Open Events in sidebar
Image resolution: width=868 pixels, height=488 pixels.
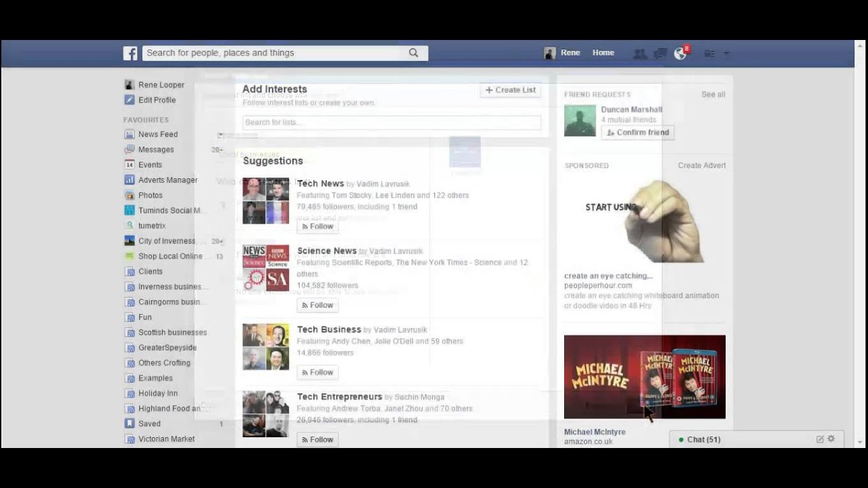[150, 165]
